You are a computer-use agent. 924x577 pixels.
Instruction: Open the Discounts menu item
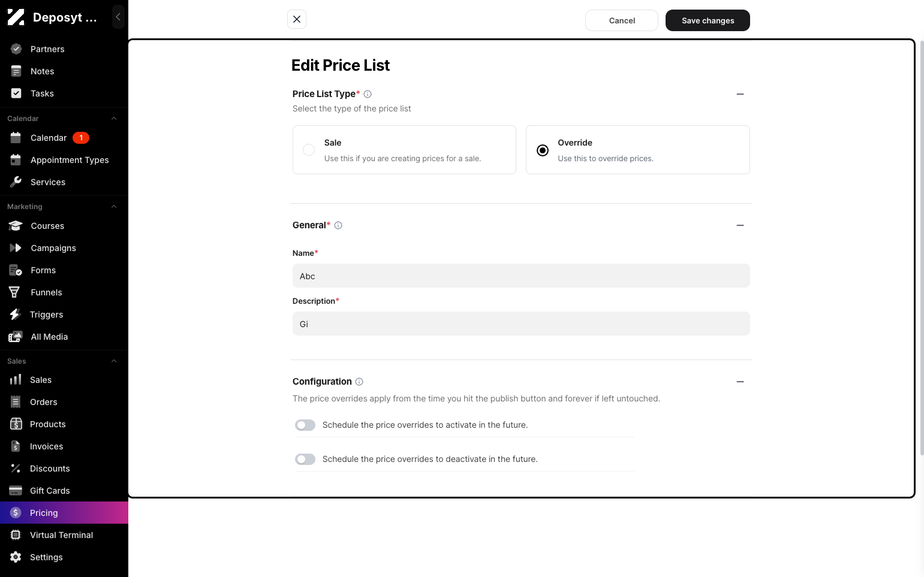64,469
